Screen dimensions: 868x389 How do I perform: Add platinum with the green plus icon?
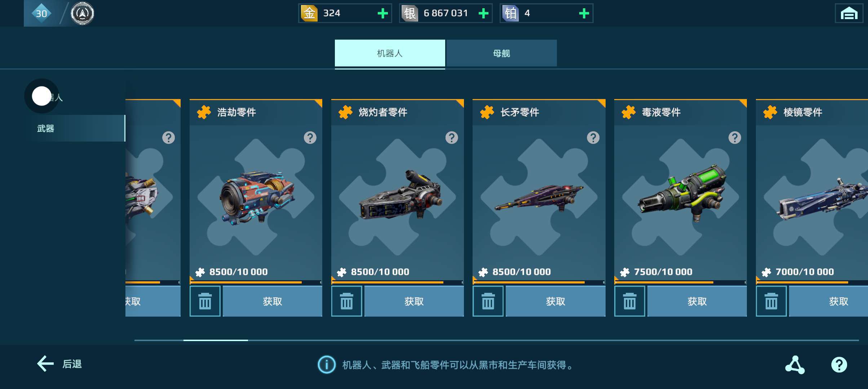(x=584, y=13)
